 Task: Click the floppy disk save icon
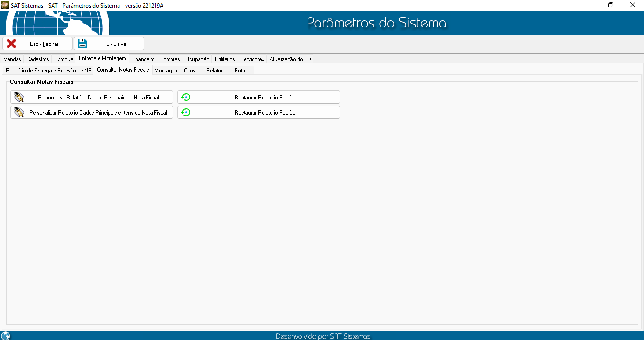pos(82,44)
